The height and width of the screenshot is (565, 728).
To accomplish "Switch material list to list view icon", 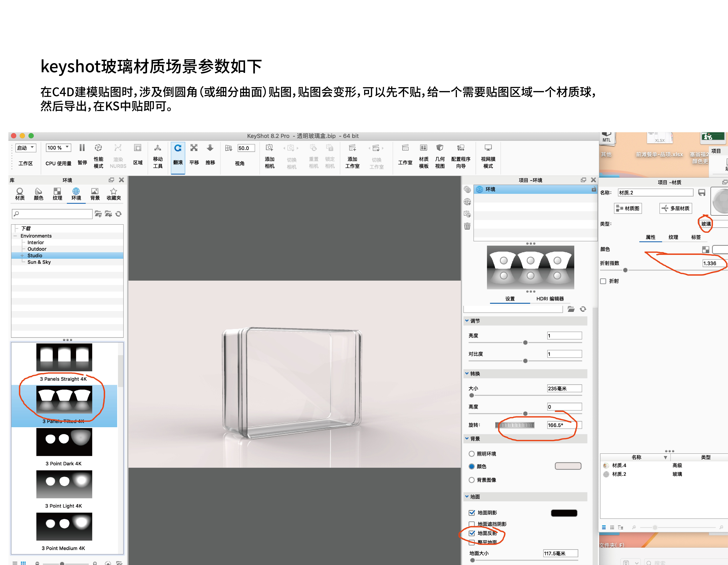I will coord(604,527).
